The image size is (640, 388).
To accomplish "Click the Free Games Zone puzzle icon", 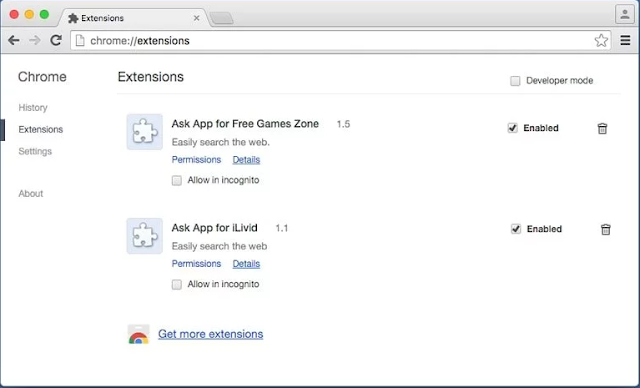I will (144, 132).
